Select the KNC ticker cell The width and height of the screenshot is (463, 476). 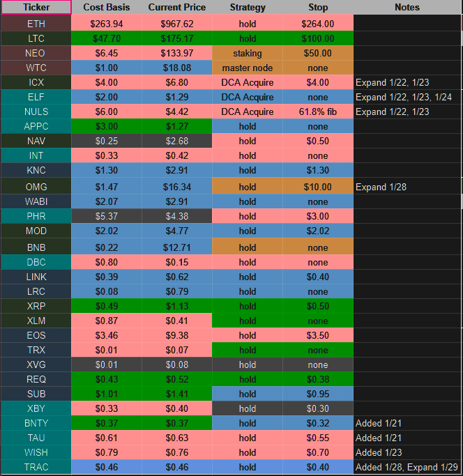[x=36, y=170]
